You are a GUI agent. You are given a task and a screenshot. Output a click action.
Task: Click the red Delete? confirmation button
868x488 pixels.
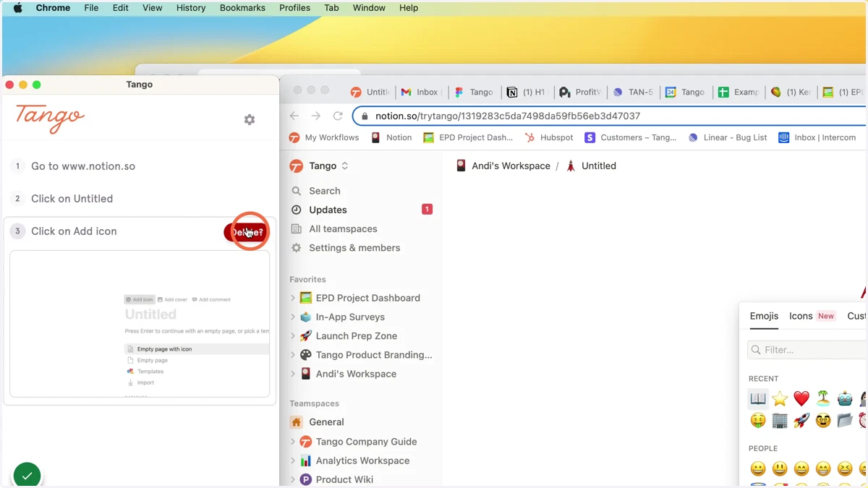(246, 232)
